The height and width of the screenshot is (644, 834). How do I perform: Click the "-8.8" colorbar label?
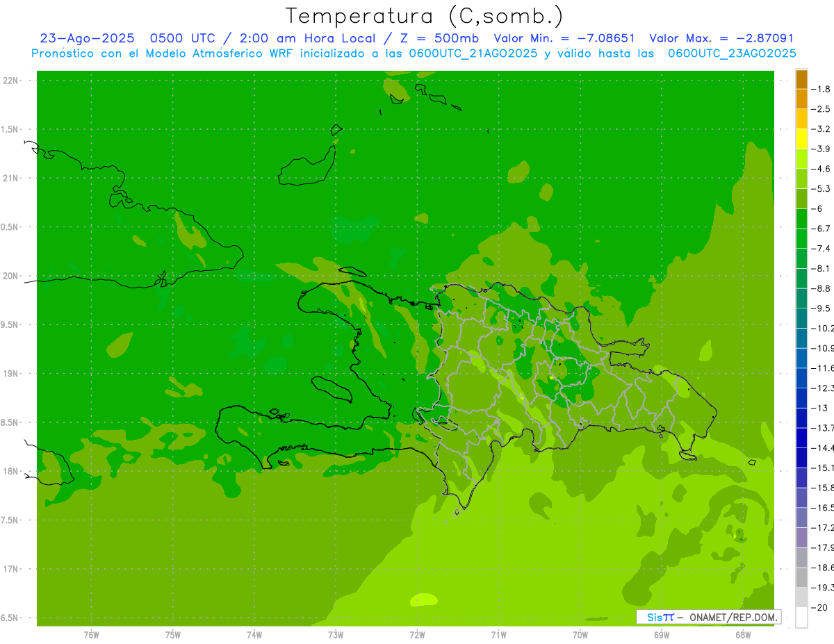pyautogui.click(x=821, y=288)
